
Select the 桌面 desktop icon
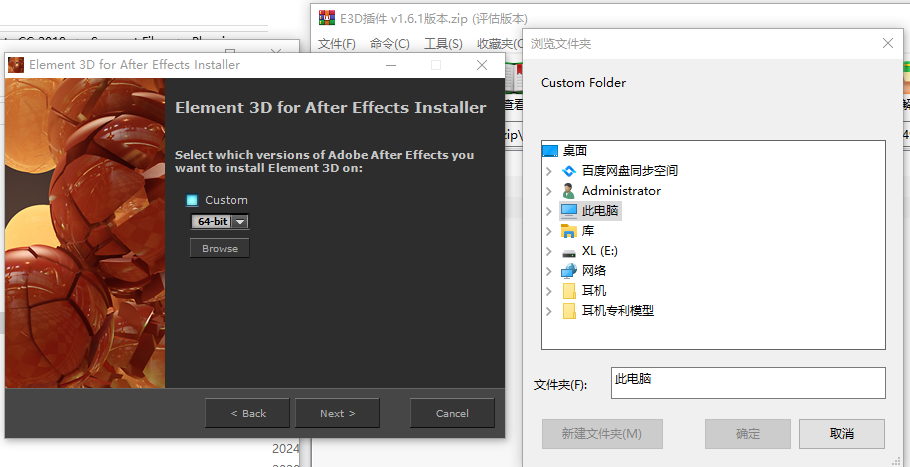pyautogui.click(x=550, y=151)
